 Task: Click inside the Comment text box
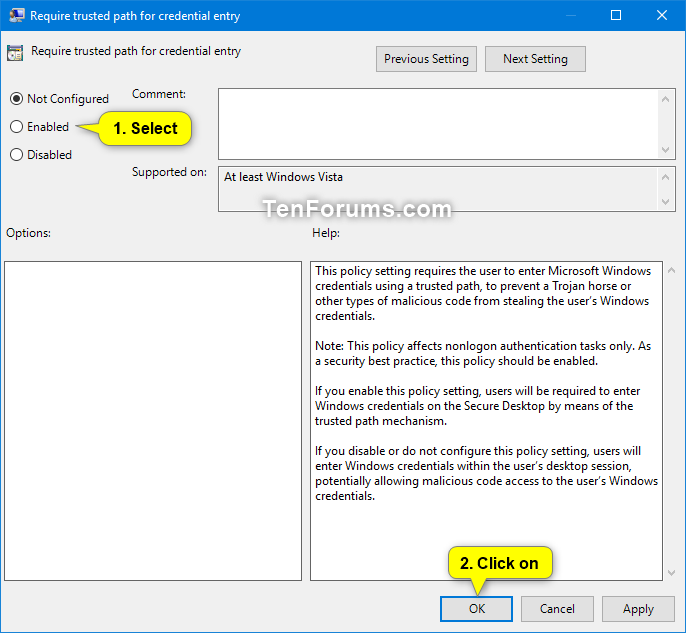(438, 124)
